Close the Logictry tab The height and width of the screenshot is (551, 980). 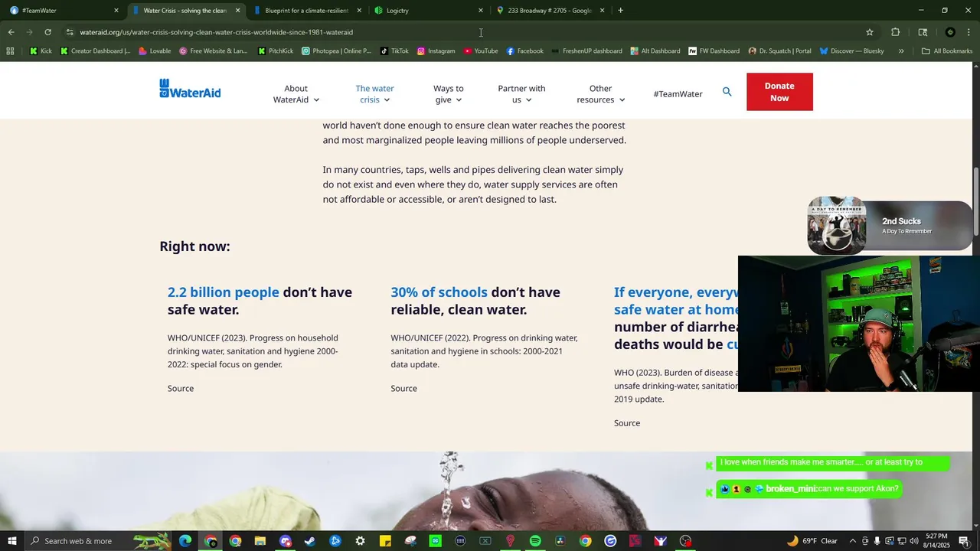pyautogui.click(x=481, y=11)
